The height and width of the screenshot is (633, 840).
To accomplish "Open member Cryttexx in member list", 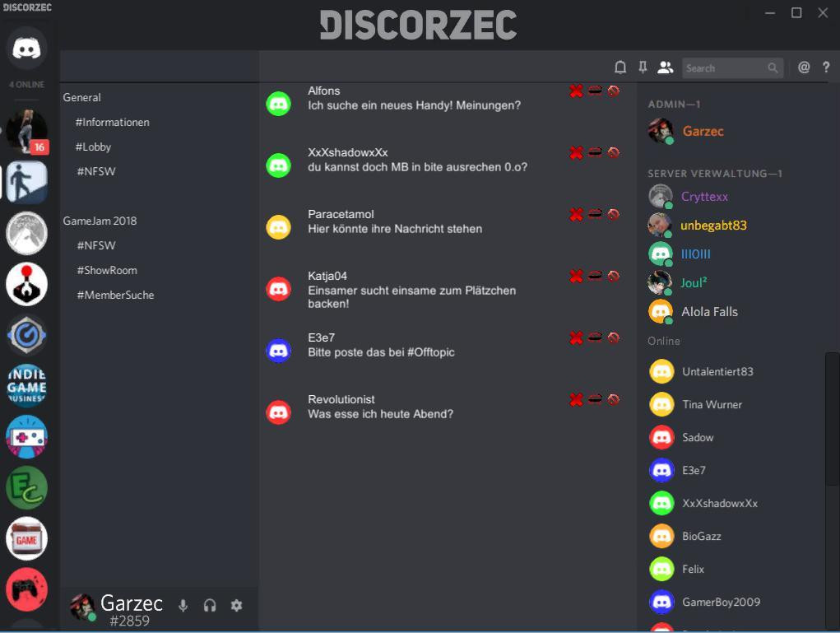I will click(689, 197).
